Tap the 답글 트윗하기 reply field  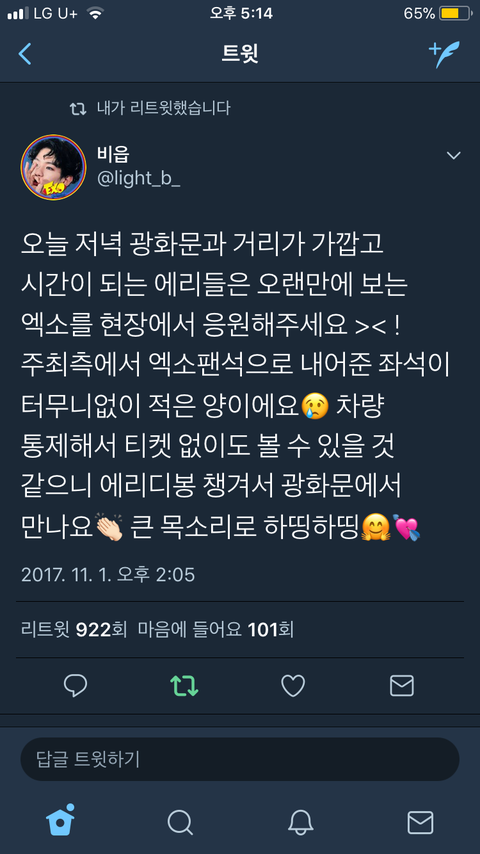[x=240, y=759]
